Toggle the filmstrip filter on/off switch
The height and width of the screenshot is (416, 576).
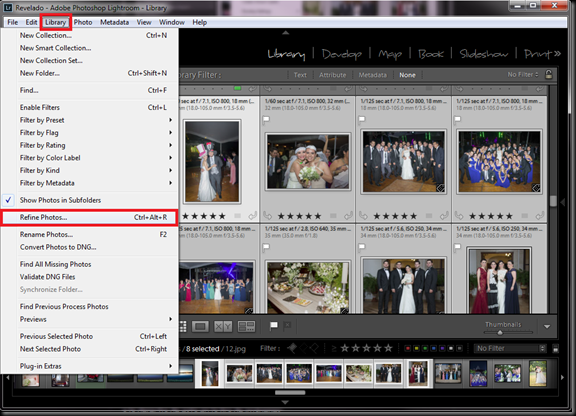click(x=556, y=349)
